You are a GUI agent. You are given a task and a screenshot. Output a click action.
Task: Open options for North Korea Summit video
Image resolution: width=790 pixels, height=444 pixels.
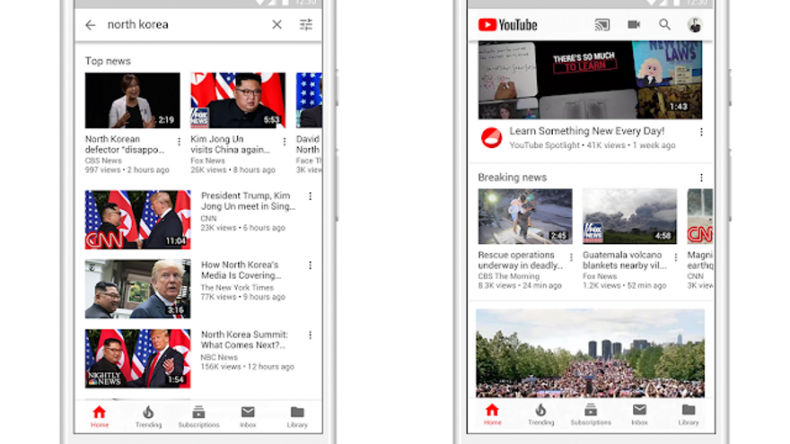click(310, 335)
